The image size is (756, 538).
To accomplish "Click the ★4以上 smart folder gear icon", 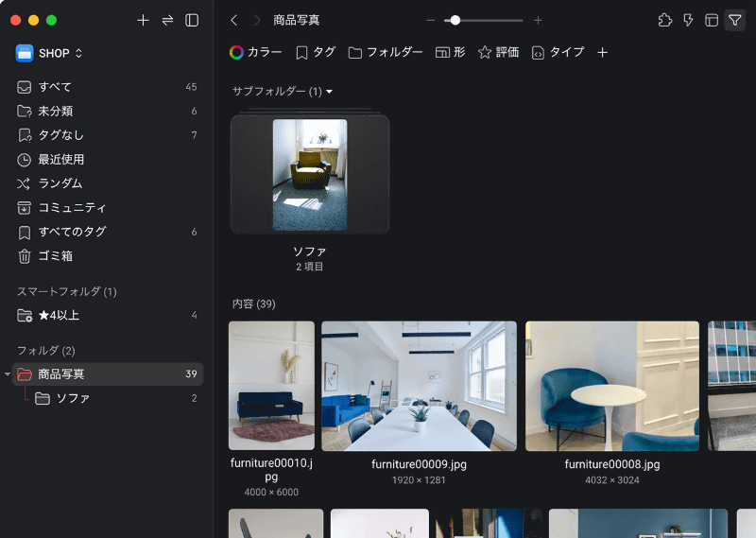I will [x=25, y=316].
